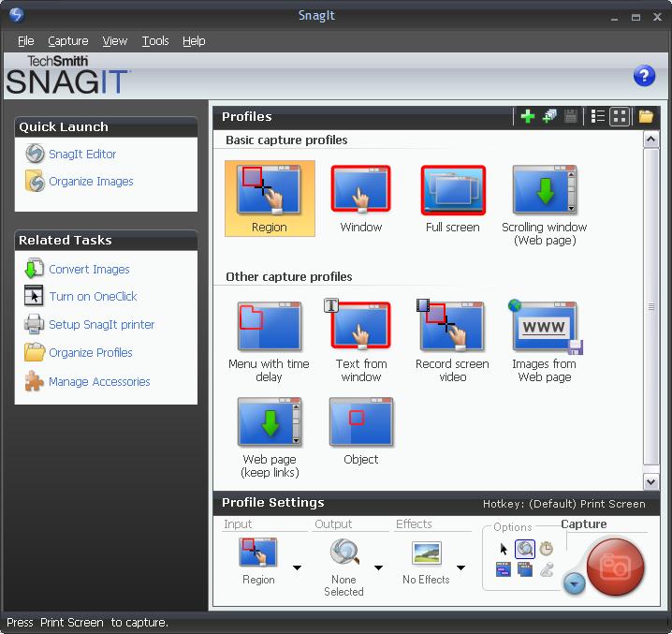Open Manage Accessories link
Viewport: 672px width, 634px height.
pyautogui.click(x=99, y=382)
